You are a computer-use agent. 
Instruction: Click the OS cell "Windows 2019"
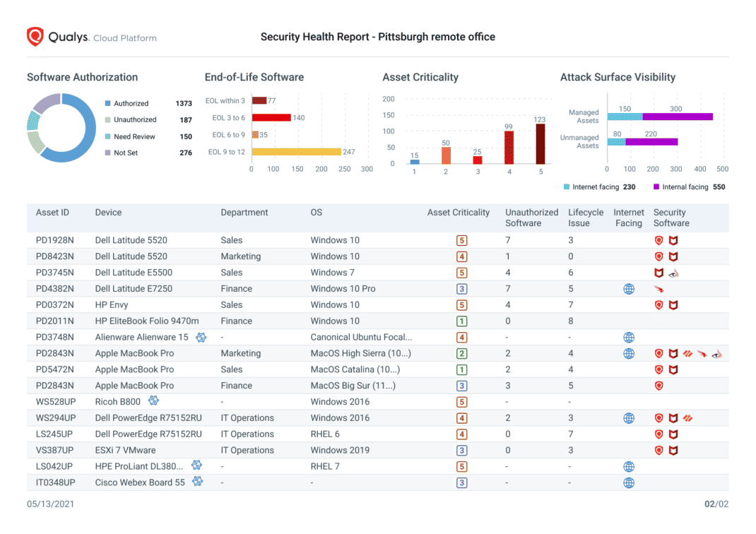click(340, 450)
